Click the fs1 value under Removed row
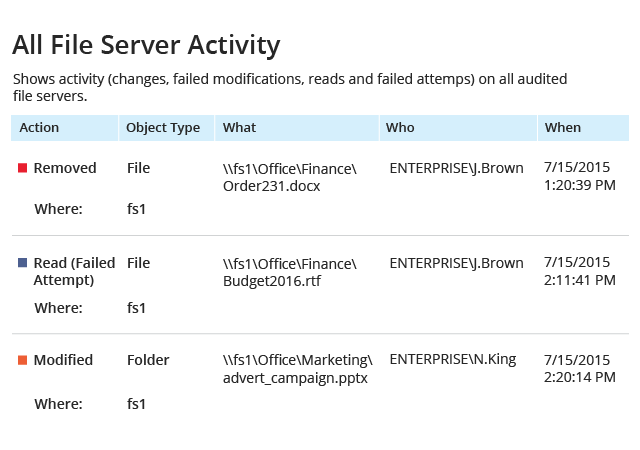The width and height of the screenshot is (640, 450). [x=136, y=209]
